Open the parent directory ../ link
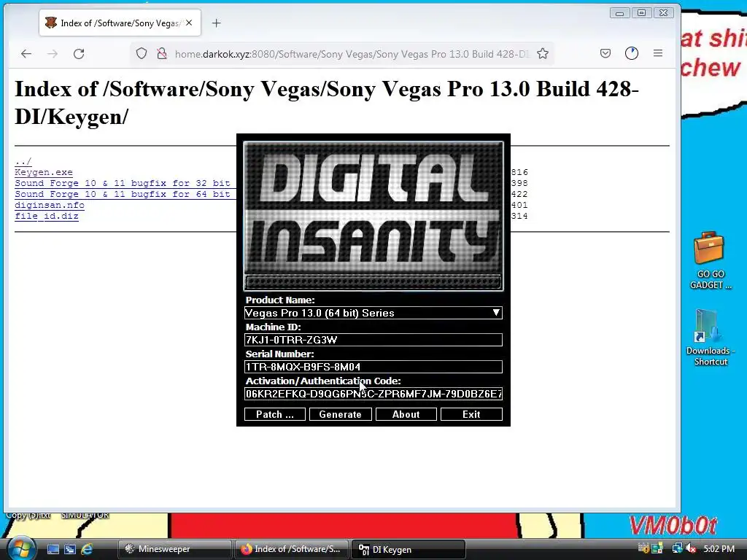Image resolution: width=747 pixels, height=560 pixels. [x=23, y=161]
